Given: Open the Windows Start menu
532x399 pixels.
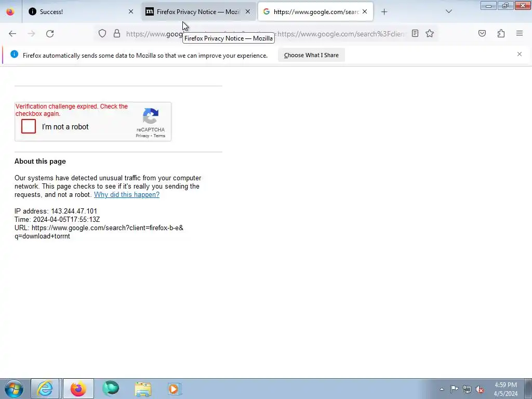Looking at the screenshot, I should [x=14, y=389].
